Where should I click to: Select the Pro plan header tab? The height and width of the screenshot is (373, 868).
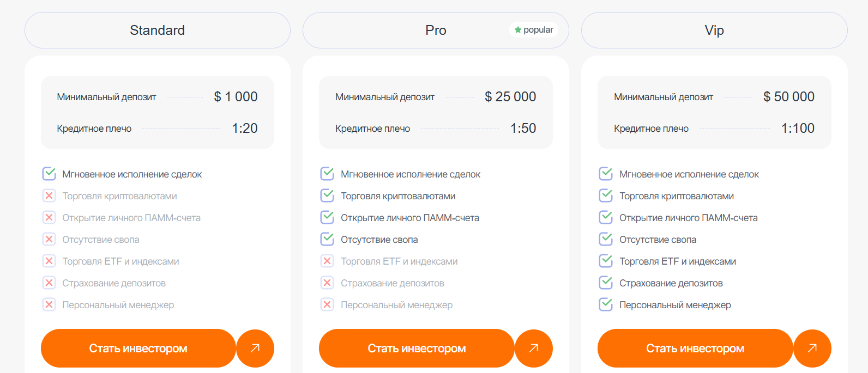click(435, 30)
